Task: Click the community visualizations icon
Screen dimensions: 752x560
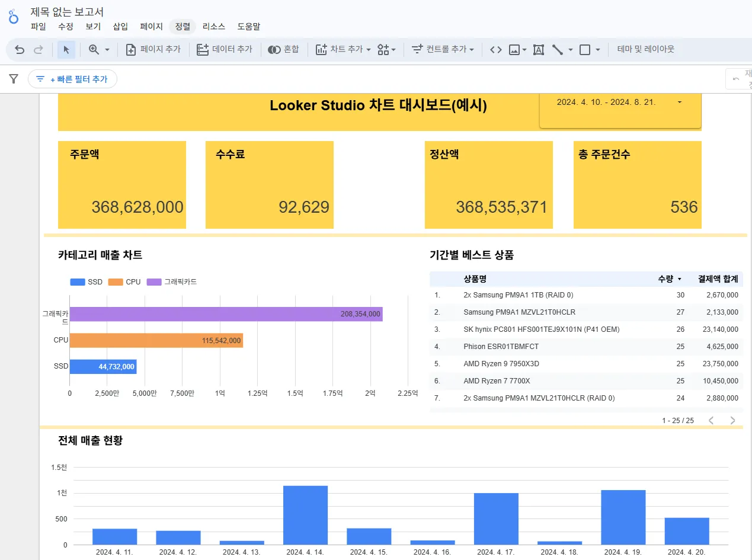Action: [x=382, y=49]
